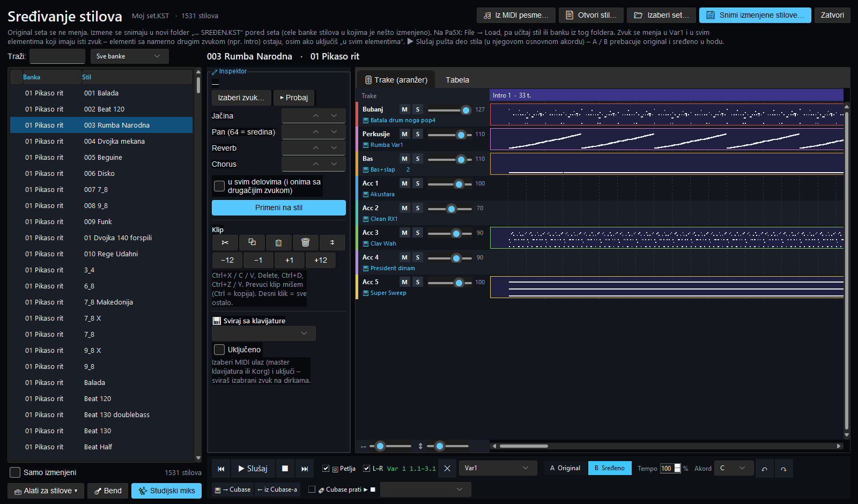
Task: Stop playback with the square stop button
Action: point(285,469)
